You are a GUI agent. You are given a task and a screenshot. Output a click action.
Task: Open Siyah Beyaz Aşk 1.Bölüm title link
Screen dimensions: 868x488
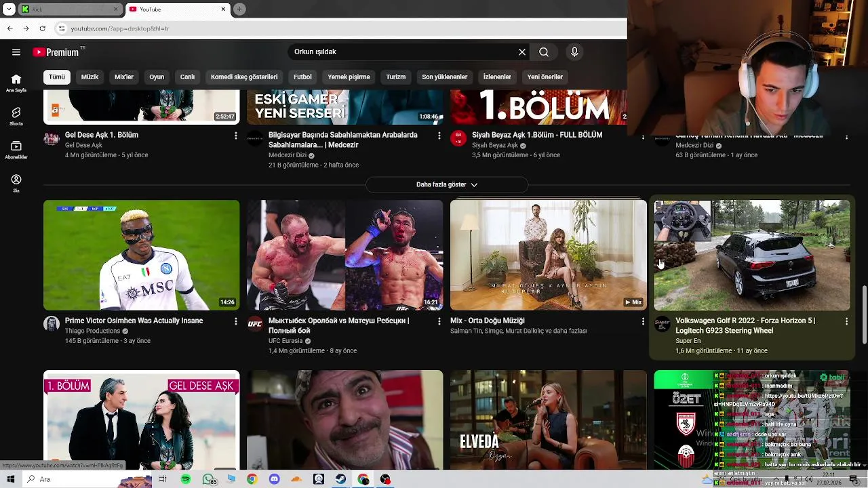coord(537,135)
